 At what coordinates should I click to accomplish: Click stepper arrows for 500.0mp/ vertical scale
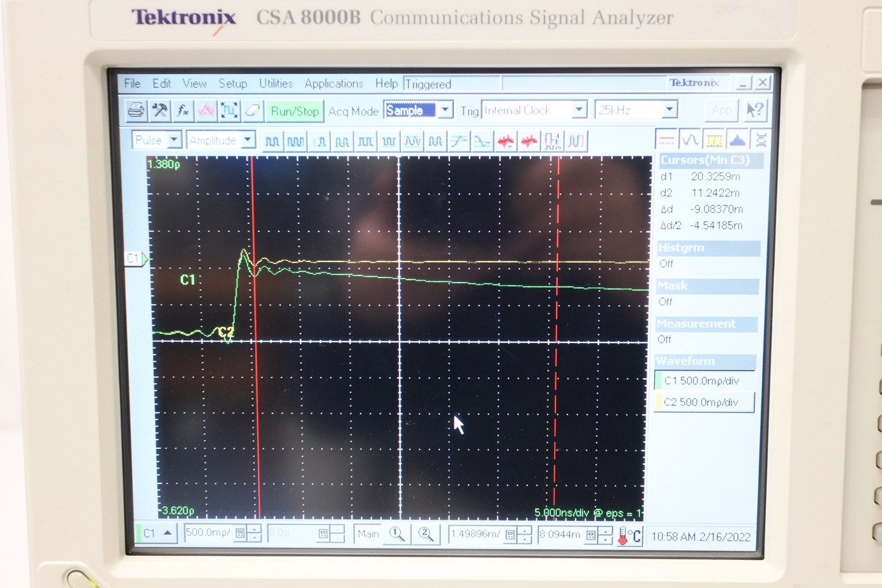[x=253, y=533]
